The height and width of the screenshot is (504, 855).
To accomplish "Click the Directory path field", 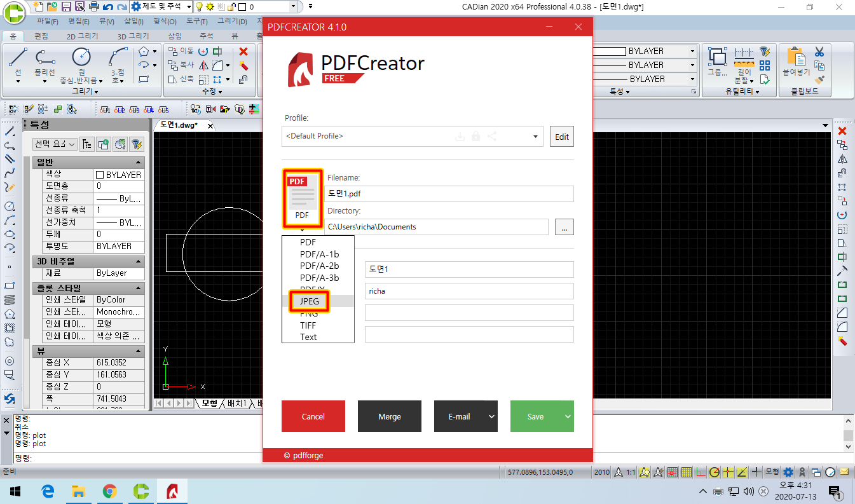I will tap(436, 226).
